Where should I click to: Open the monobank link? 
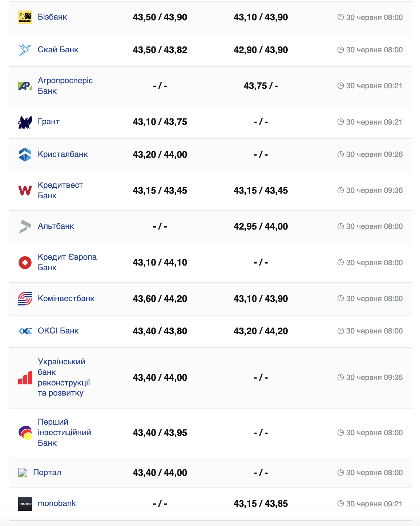point(57,503)
